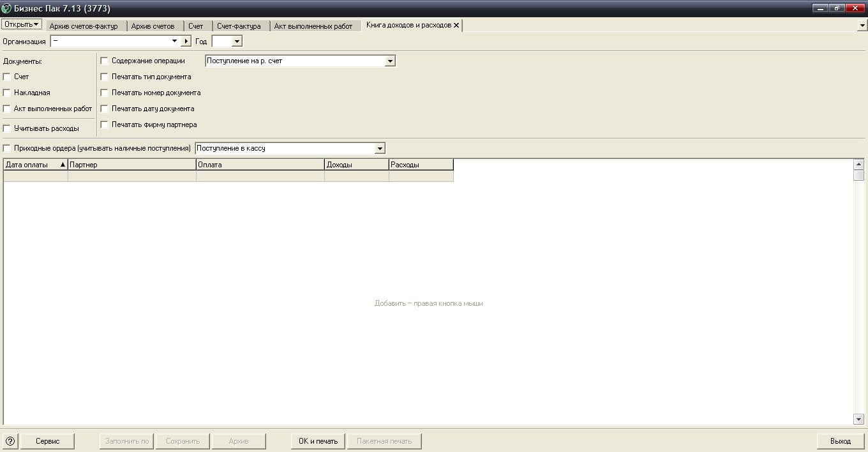Open the Акт выполненных работ tab

coord(313,26)
